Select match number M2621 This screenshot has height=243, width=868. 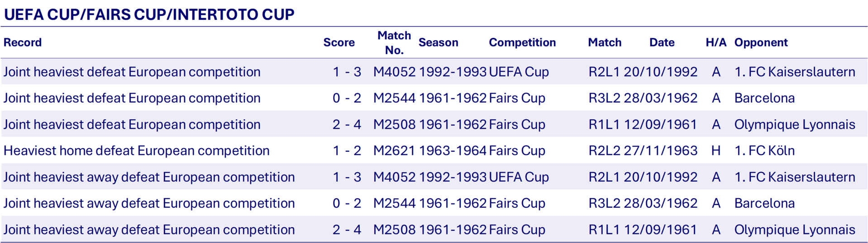coord(394,150)
